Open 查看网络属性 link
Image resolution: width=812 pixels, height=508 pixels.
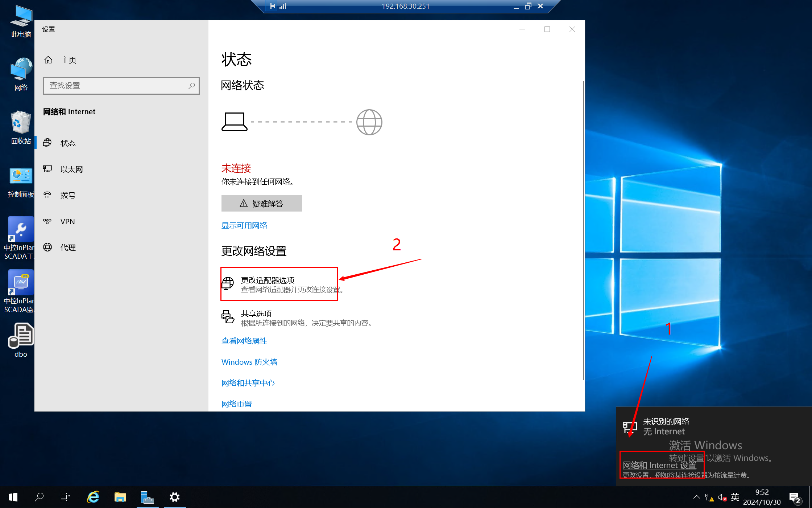pos(244,341)
